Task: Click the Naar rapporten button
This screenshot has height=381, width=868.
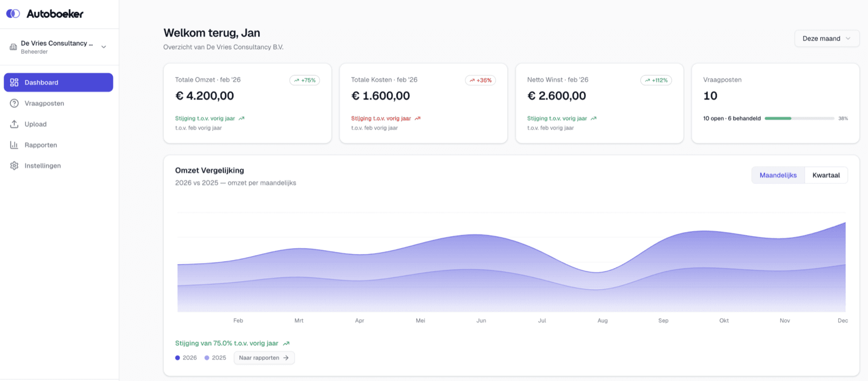Action: [264, 358]
